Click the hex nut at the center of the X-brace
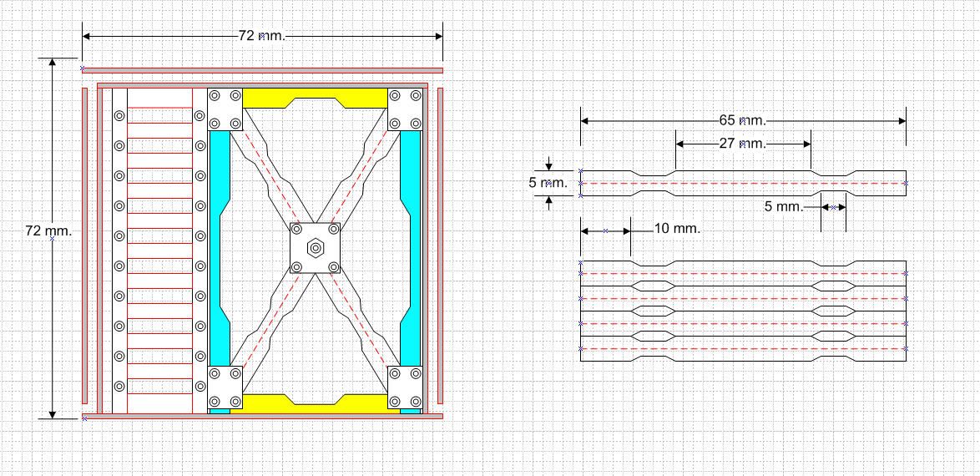The height and width of the screenshot is (476, 980). [316, 248]
